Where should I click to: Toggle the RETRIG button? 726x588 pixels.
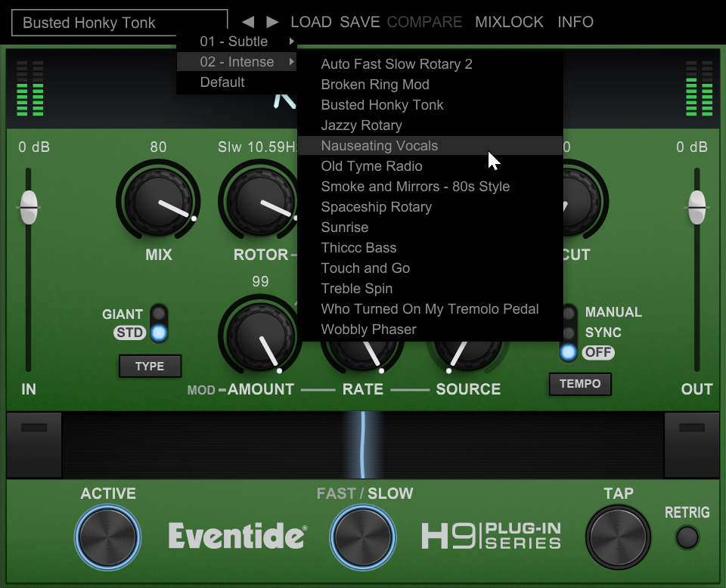pyautogui.click(x=687, y=537)
